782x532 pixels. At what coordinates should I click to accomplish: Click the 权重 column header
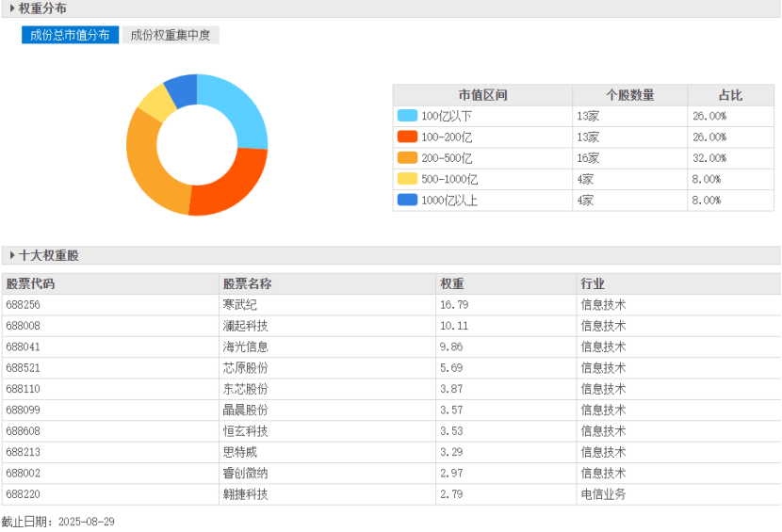[x=451, y=283]
